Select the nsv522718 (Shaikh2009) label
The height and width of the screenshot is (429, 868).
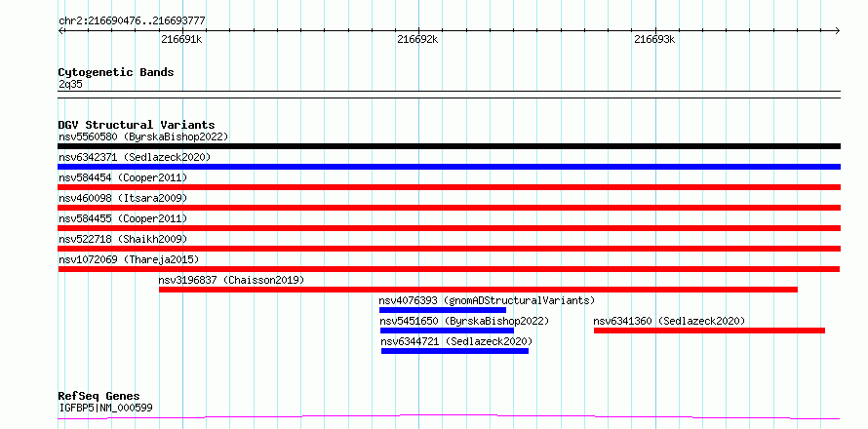(123, 239)
